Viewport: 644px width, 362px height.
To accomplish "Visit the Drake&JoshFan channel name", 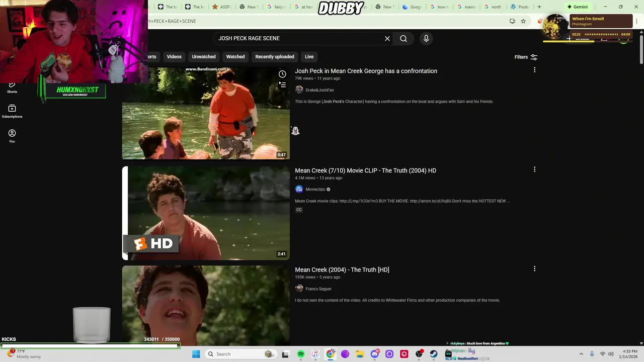I will (319, 90).
